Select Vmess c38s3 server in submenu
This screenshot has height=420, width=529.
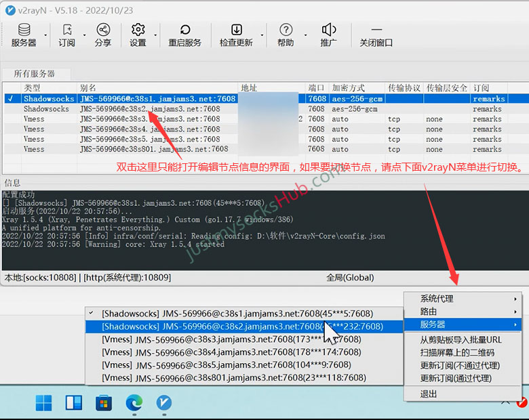coord(244,339)
